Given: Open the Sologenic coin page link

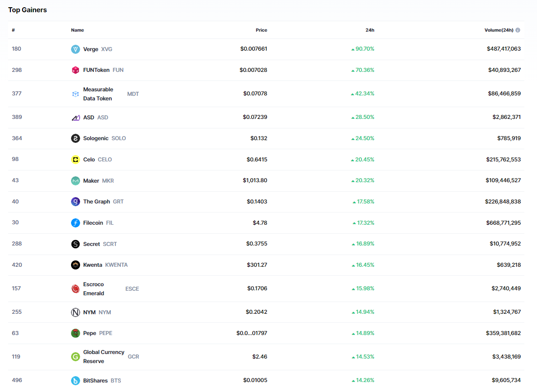Looking at the screenshot, I should point(96,138).
